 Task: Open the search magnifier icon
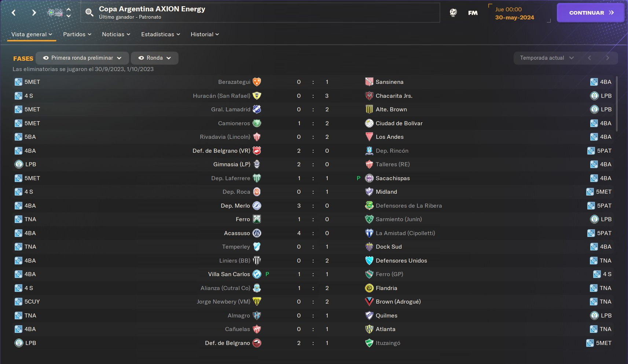(89, 13)
